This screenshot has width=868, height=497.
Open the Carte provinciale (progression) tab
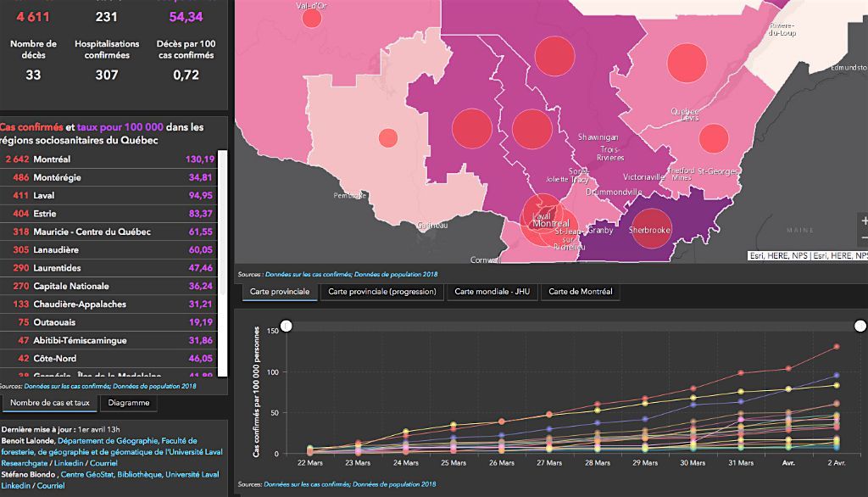[382, 292]
